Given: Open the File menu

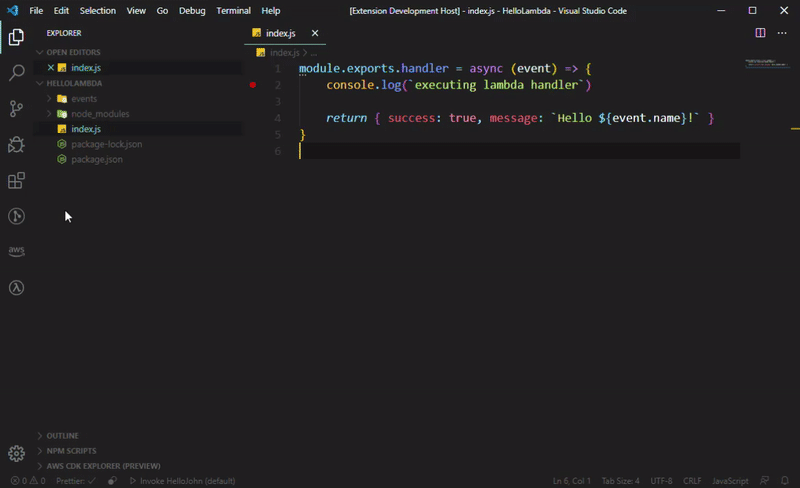Looking at the screenshot, I should pos(36,11).
